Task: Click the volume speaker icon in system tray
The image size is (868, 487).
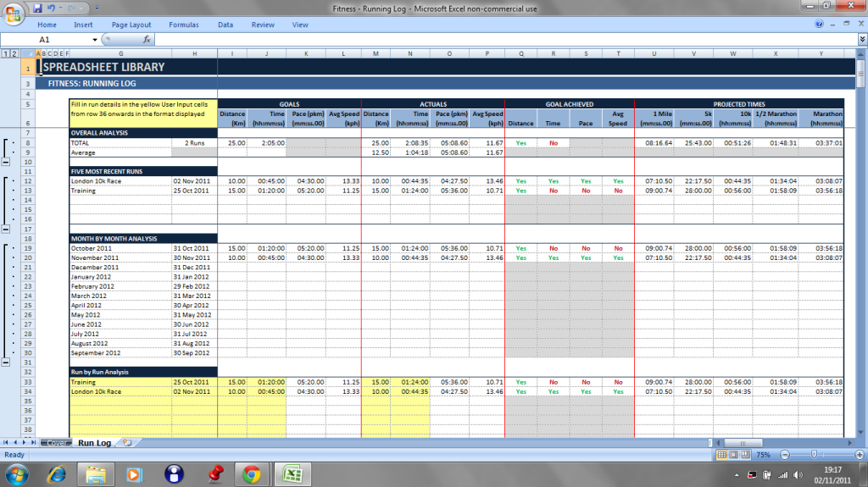Action: click(x=798, y=473)
